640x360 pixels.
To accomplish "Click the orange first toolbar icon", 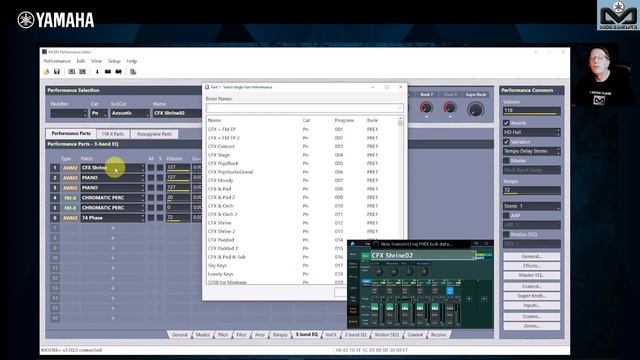I will pyautogui.click(x=47, y=72).
